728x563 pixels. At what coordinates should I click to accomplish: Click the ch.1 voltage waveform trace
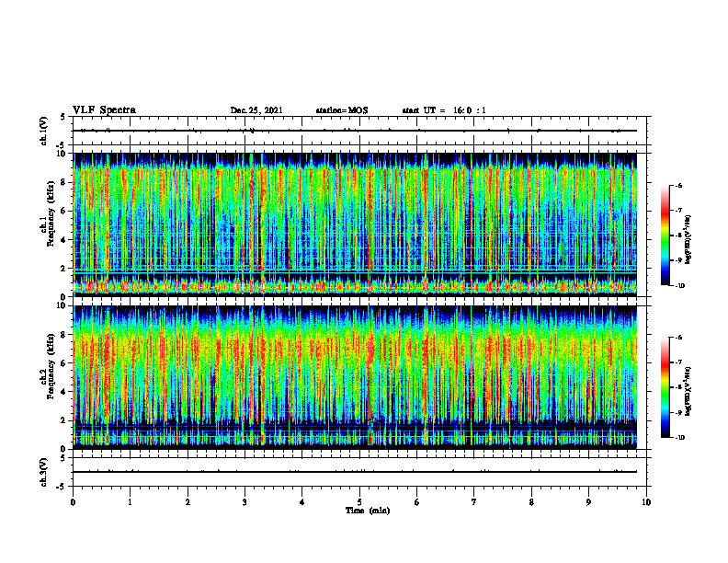click(x=355, y=131)
